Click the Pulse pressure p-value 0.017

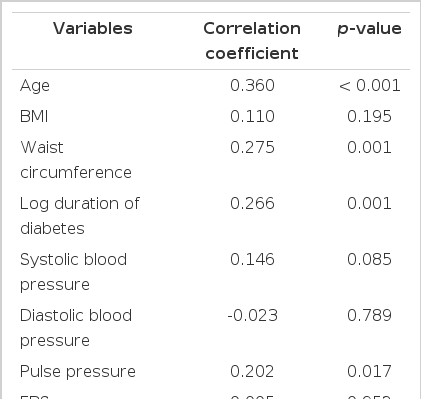coord(369,371)
